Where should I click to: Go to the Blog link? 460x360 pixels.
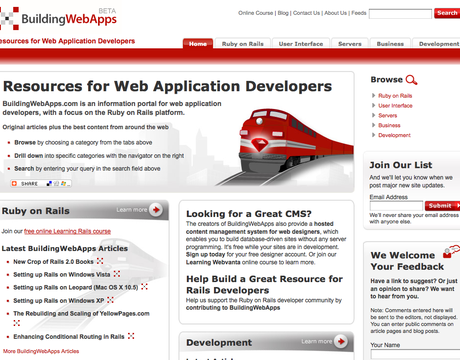(283, 13)
